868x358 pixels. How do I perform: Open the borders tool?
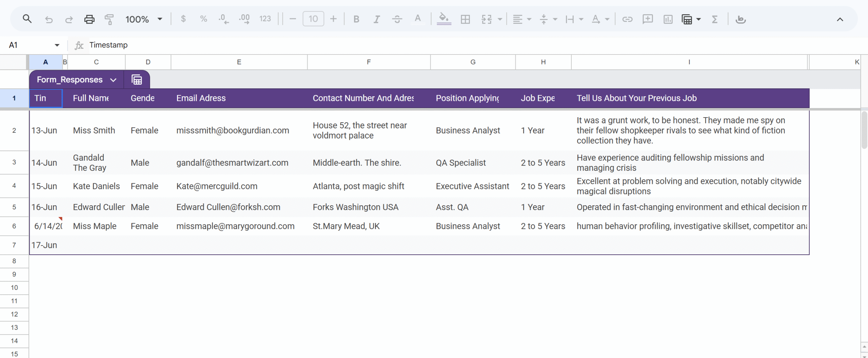tap(465, 19)
